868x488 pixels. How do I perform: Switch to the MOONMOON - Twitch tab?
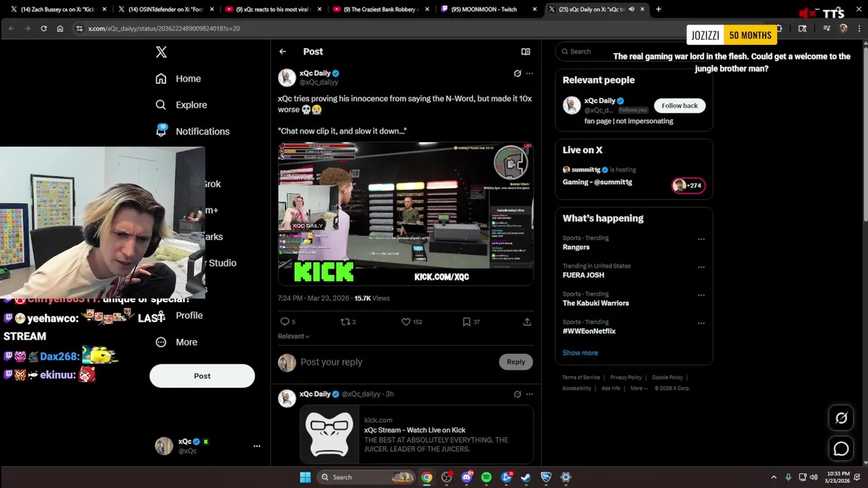point(488,9)
